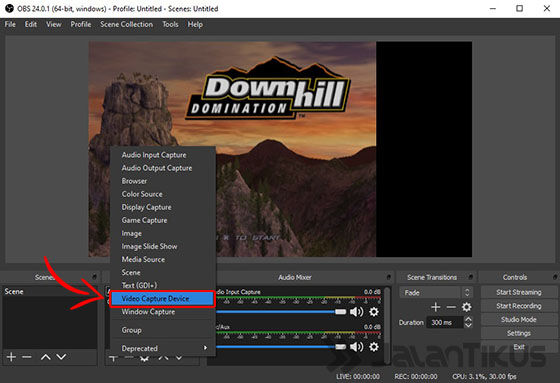Viewport: 560px width, 383px height.
Task: Open gear settings for Audio Input Capture track
Action: click(x=374, y=312)
